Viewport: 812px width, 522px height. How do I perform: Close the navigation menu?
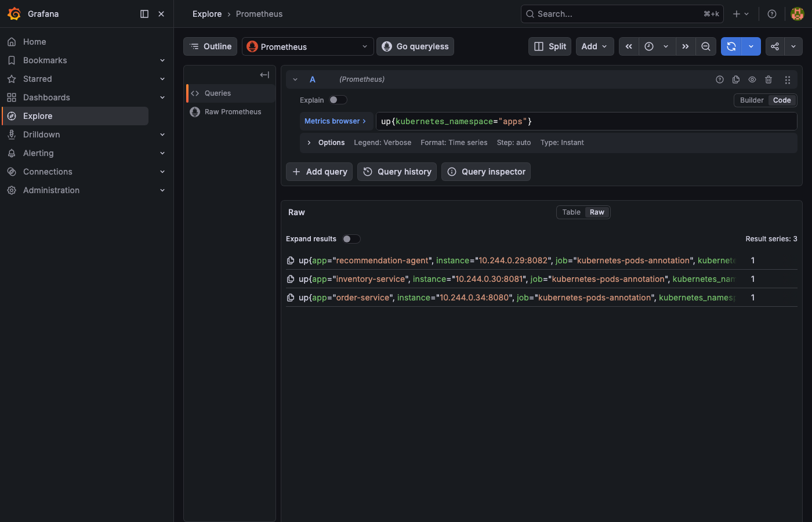pyautogui.click(x=161, y=14)
